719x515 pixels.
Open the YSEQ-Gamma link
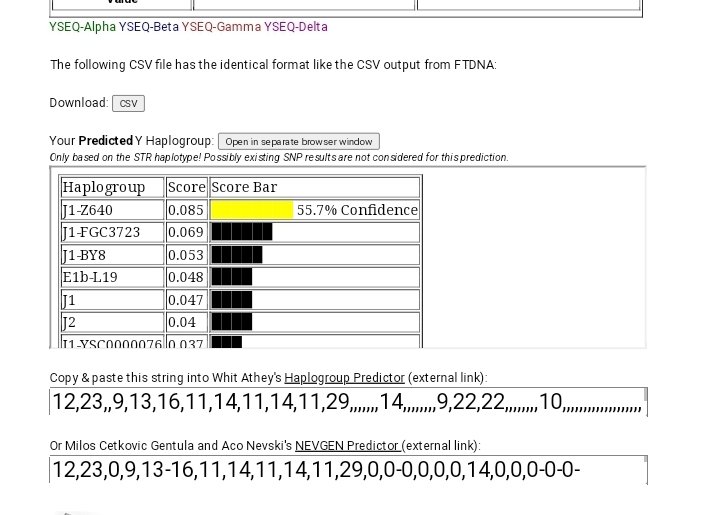point(221,27)
